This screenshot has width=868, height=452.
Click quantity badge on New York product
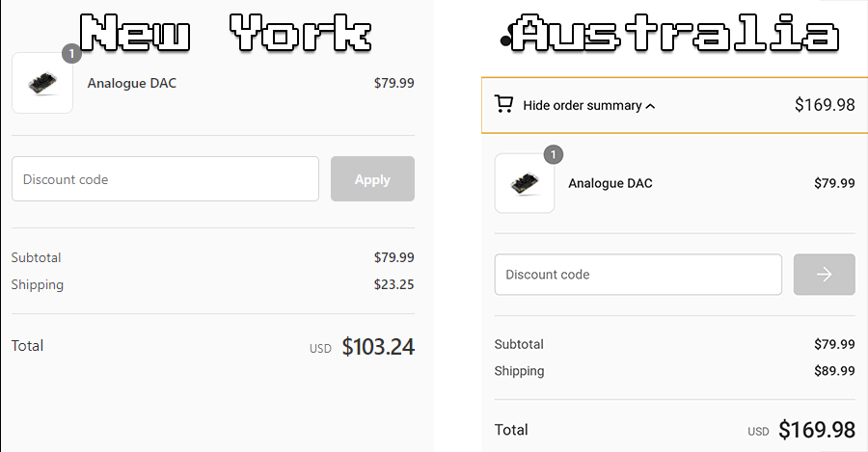71,54
